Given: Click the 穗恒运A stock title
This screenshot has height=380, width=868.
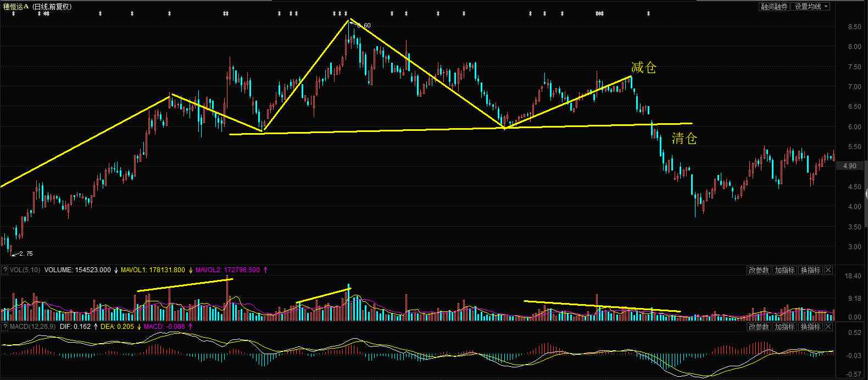Looking at the screenshot, I should (16, 7).
